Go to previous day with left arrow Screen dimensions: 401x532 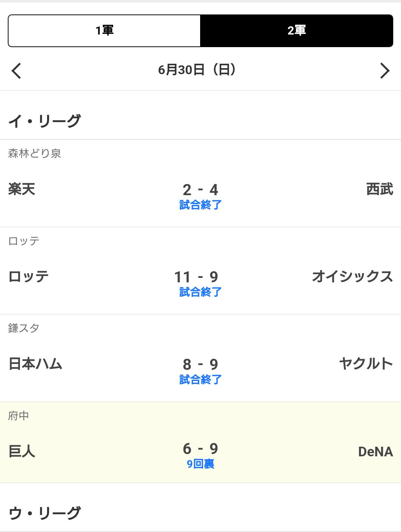pos(16,70)
